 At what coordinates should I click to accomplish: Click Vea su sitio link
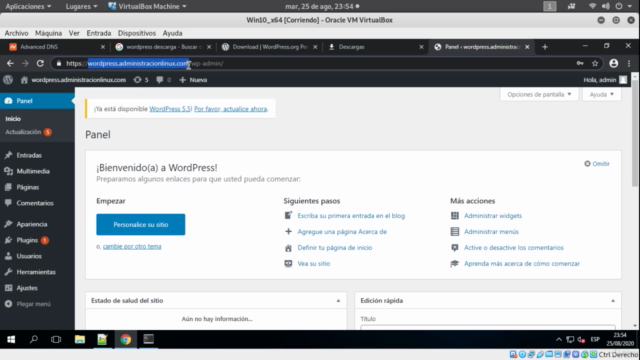313,263
